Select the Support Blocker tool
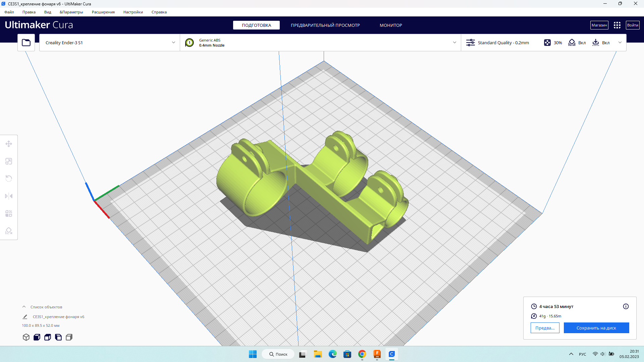 9,231
